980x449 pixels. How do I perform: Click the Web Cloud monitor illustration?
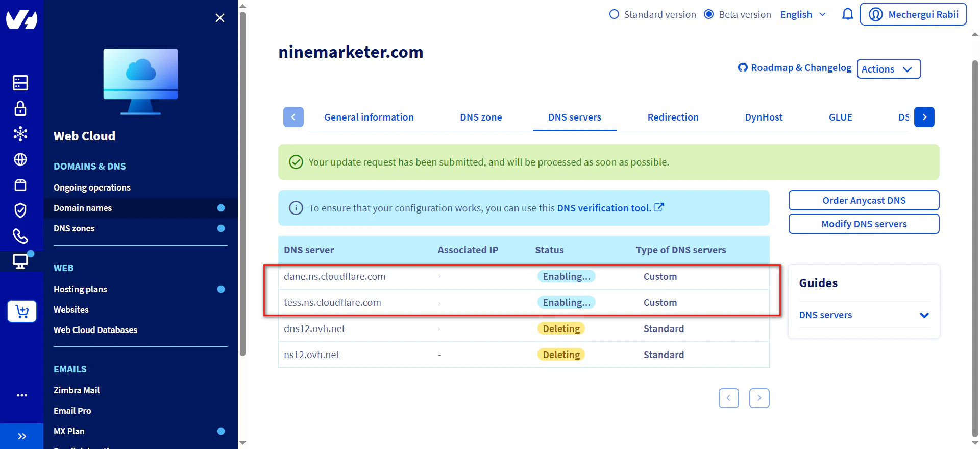140,82
